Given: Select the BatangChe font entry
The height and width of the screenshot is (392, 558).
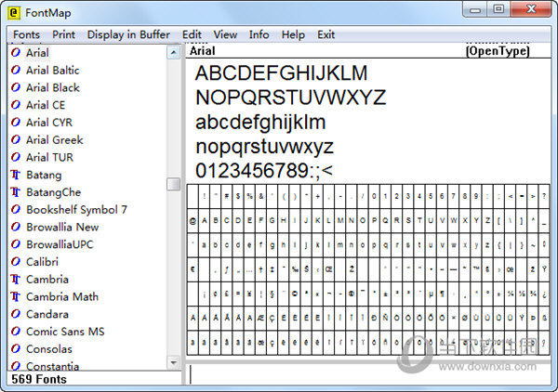Looking at the screenshot, I should (x=53, y=192).
